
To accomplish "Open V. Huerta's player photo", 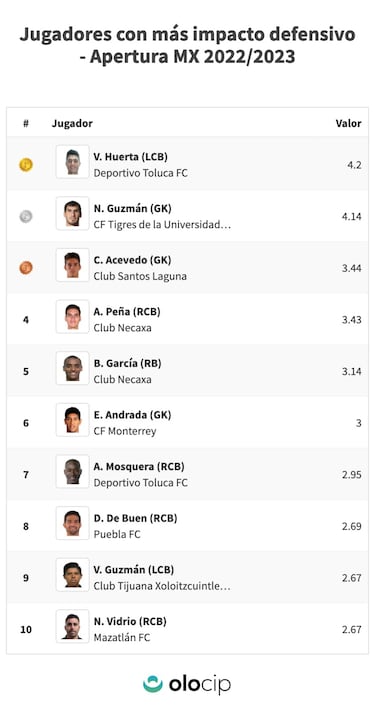I will [x=72, y=161].
